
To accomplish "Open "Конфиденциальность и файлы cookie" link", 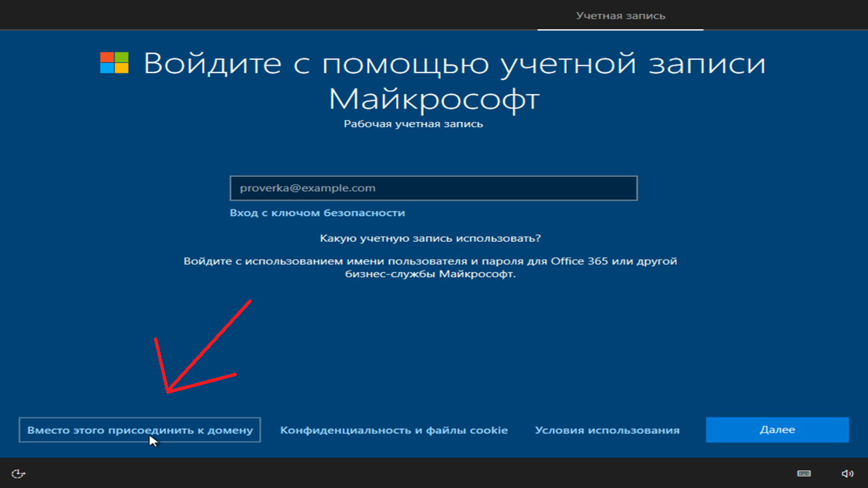I will [394, 430].
